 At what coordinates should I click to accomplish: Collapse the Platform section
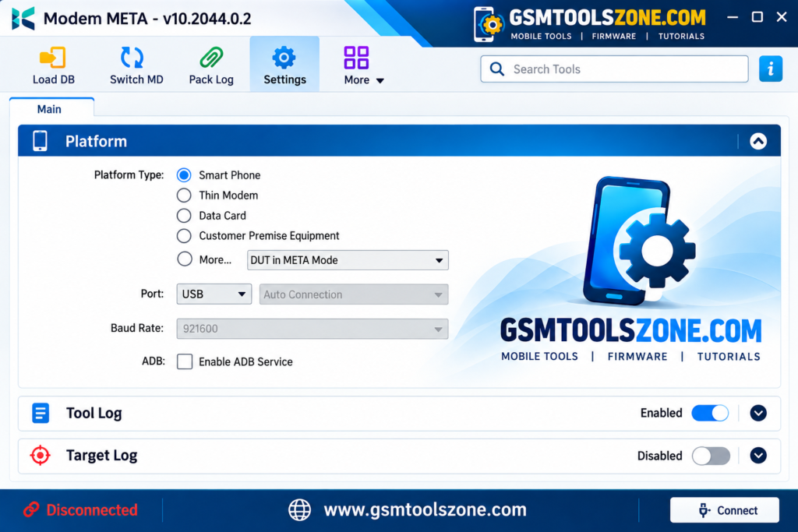point(757,141)
